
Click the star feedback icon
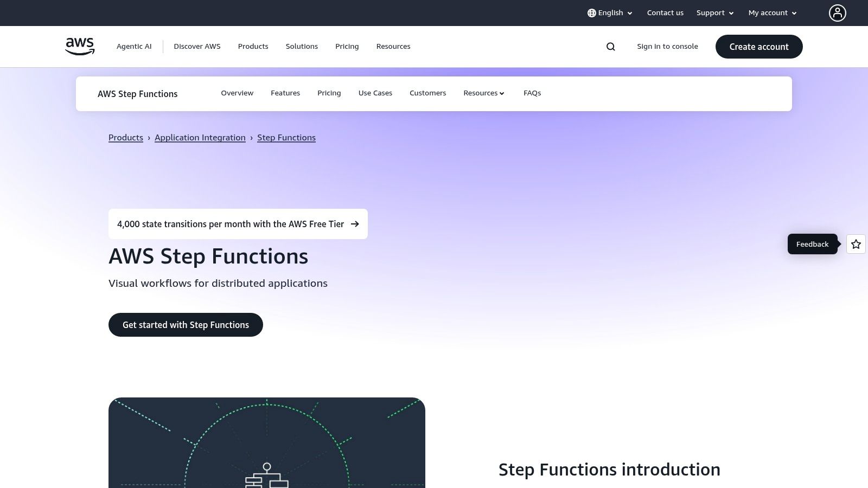point(856,244)
